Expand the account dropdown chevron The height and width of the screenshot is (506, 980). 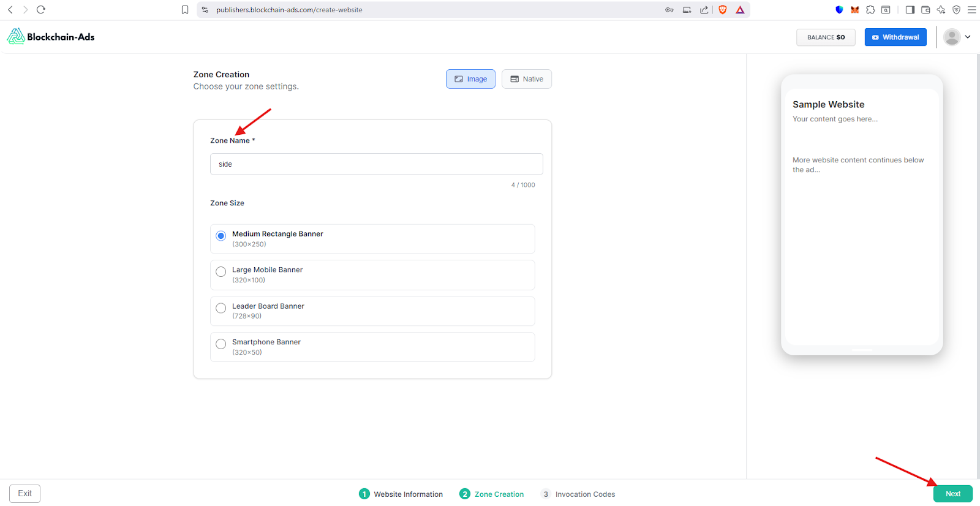tap(968, 37)
